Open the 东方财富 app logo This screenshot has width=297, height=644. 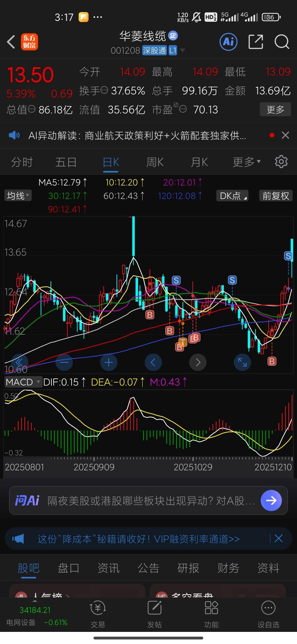(x=29, y=42)
